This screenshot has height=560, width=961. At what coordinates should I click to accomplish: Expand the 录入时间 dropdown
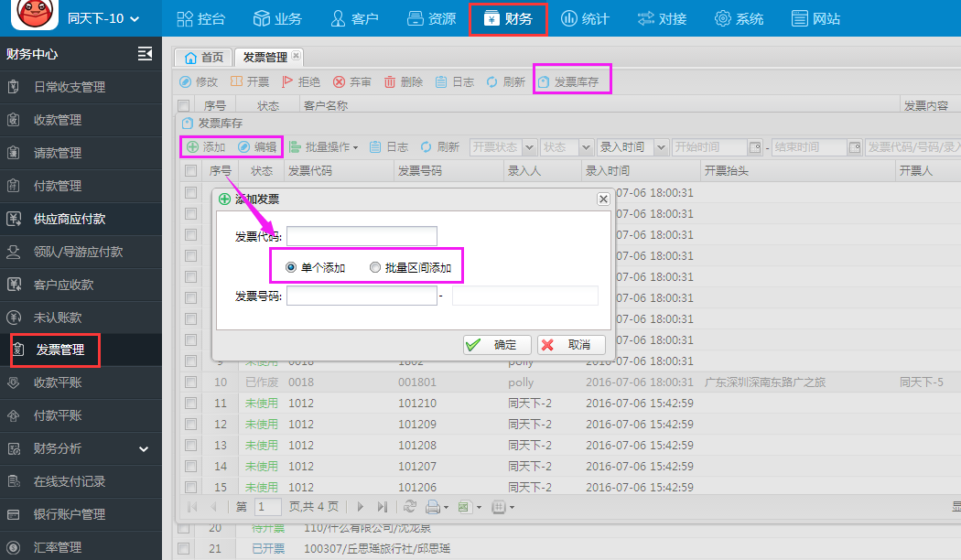tap(661, 147)
